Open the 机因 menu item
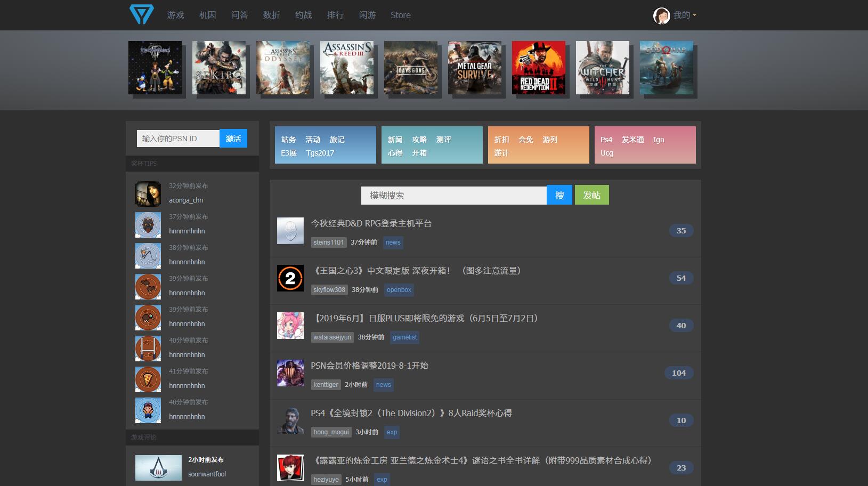 (x=207, y=15)
